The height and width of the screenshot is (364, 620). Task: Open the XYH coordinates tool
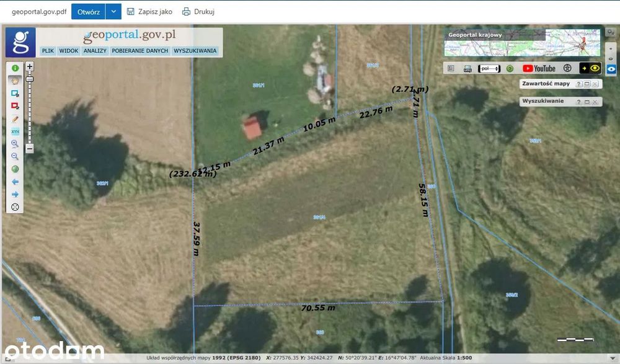15,131
